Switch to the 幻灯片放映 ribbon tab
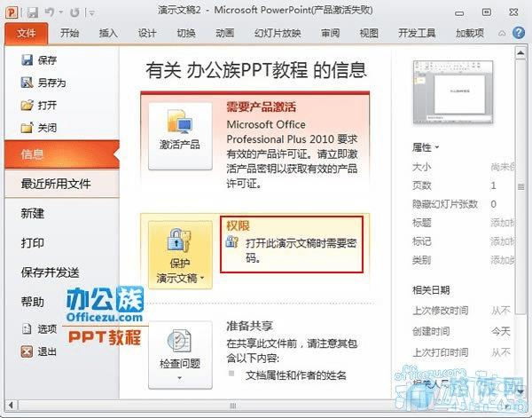This screenshot has width=532, height=418. click(278, 33)
